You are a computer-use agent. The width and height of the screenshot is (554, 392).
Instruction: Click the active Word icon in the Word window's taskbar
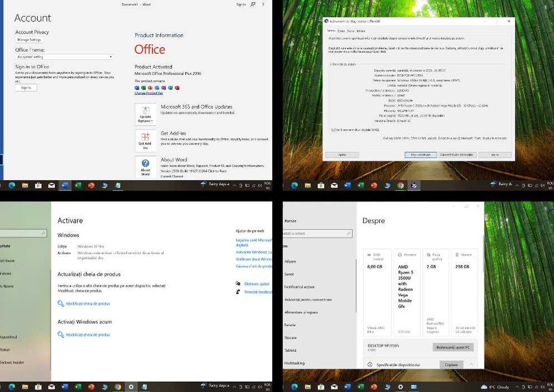pos(64,185)
